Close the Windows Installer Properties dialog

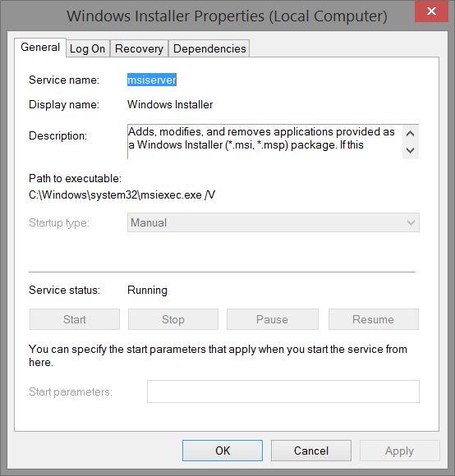pyautogui.click(x=431, y=11)
